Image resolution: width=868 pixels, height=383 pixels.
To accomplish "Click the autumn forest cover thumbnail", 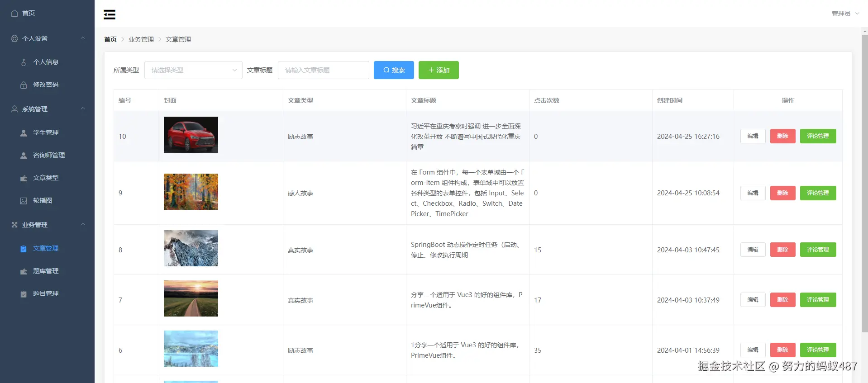I will coord(191,192).
